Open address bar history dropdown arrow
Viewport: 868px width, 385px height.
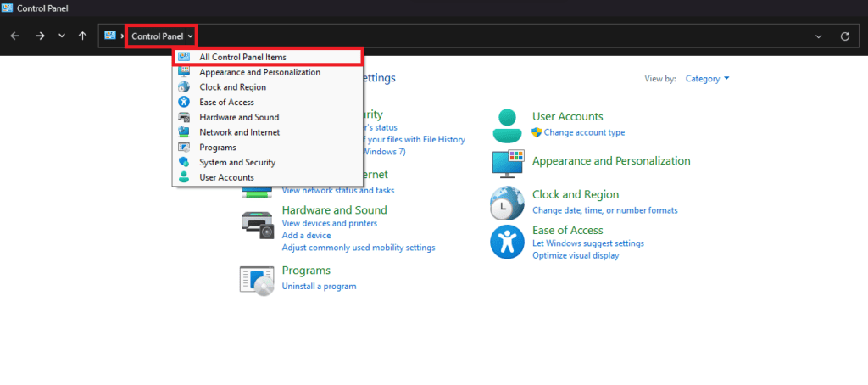(817, 36)
